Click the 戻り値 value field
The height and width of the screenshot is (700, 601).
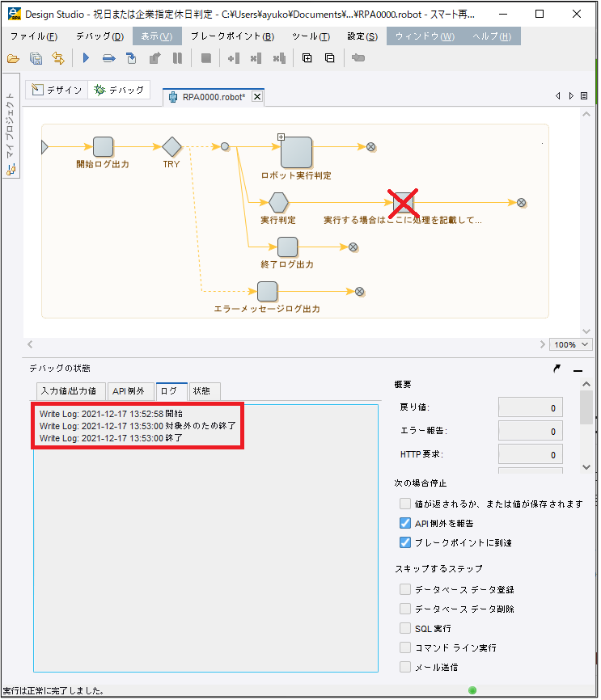coord(531,407)
